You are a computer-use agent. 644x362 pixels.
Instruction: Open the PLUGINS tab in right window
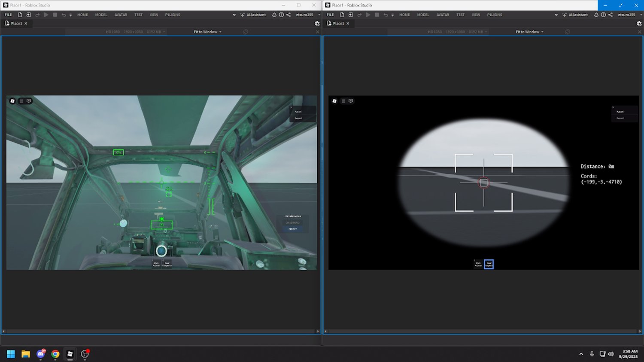(495, 15)
